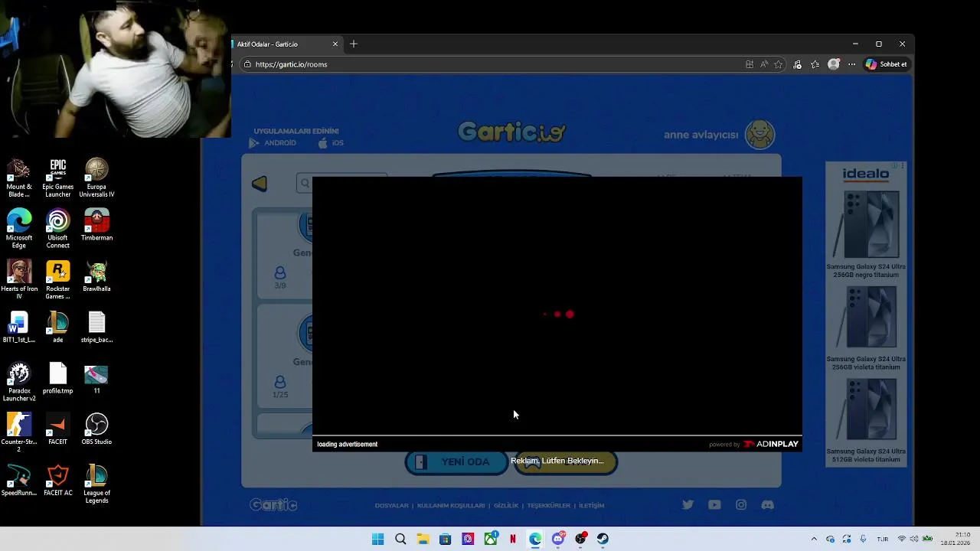Viewport: 980px width, 551px height.
Task: Click the address bar URL field
Action: (490, 64)
